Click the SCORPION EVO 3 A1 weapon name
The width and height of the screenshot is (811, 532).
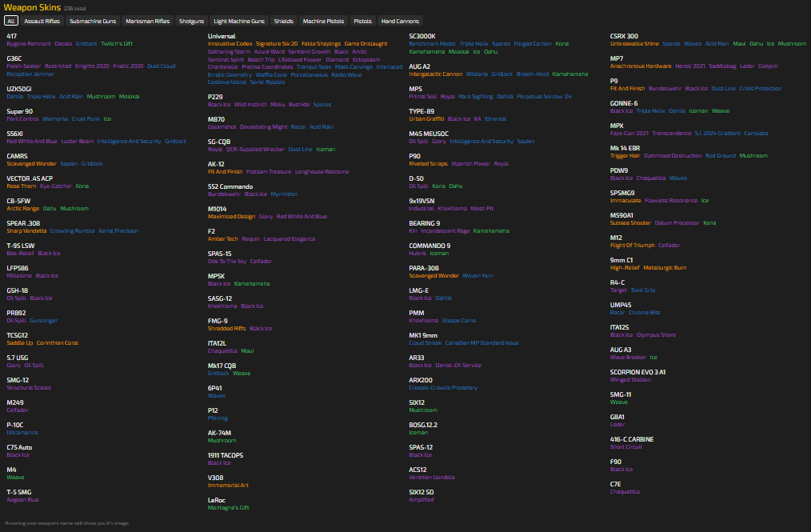click(637, 372)
